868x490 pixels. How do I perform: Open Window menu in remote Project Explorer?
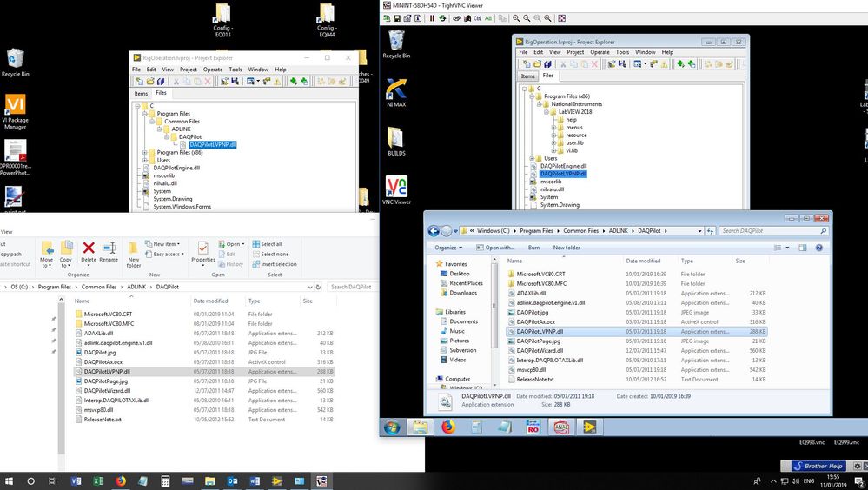[x=646, y=52]
